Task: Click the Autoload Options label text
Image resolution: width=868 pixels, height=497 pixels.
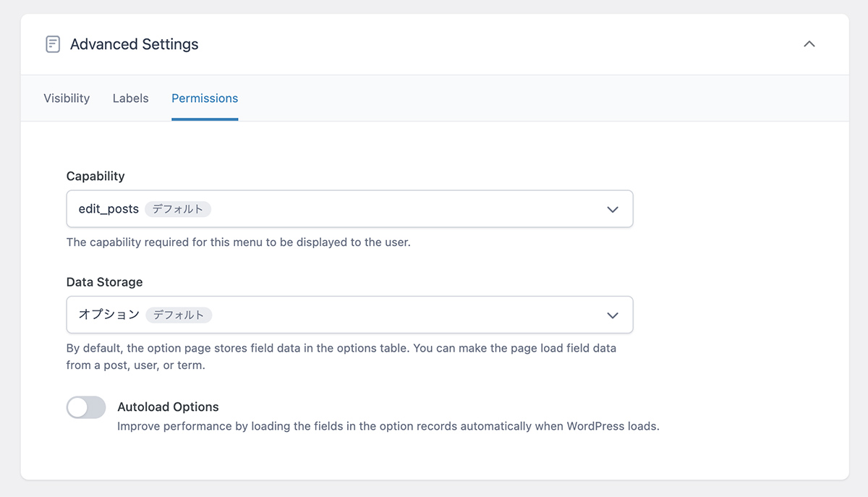Action: [168, 407]
